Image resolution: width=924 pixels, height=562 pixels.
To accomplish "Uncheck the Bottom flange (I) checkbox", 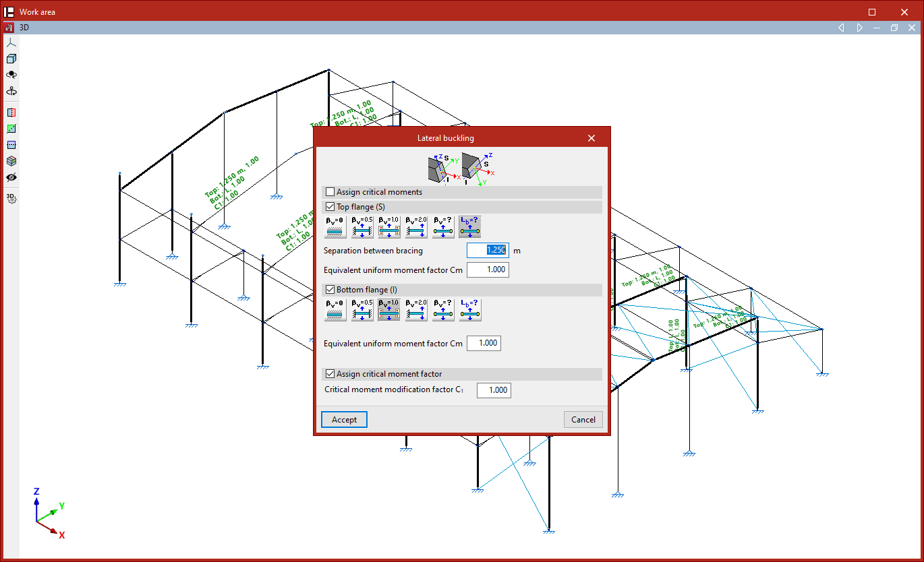I will click(330, 290).
